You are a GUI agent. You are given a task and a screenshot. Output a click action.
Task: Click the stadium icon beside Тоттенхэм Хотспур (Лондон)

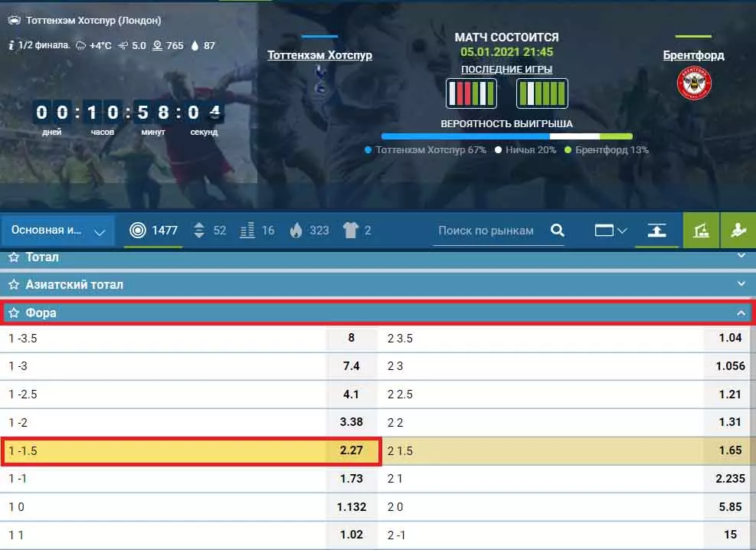tap(15, 20)
